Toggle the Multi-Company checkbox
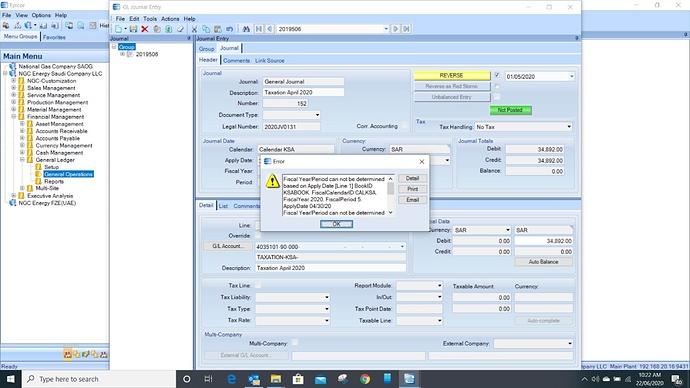Viewport: 690px width, 388px height. pyautogui.click(x=295, y=343)
